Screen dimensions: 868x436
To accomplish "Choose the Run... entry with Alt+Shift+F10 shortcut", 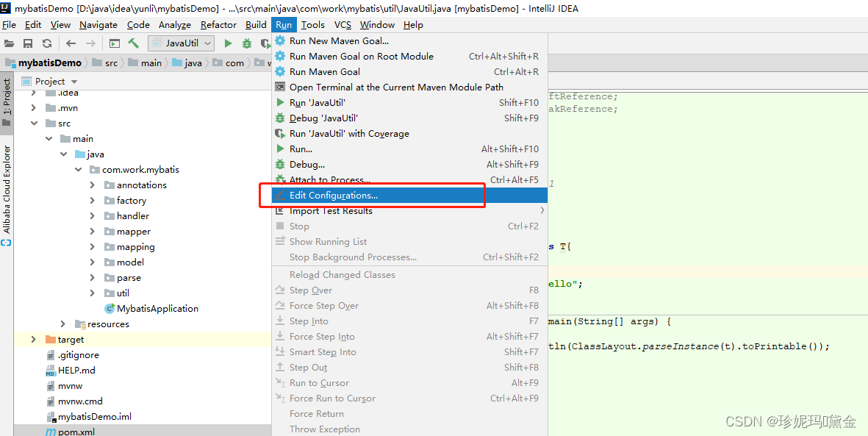I will pos(409,149).
